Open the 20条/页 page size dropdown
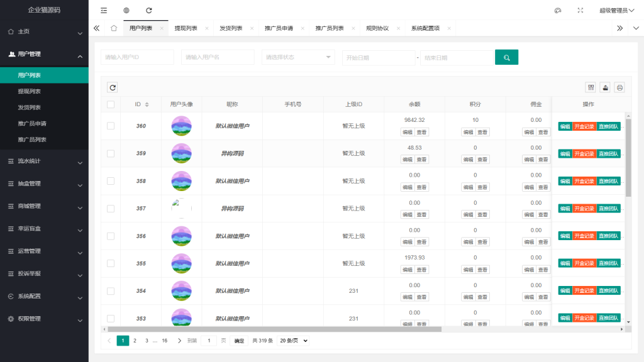The image size is (644, 362). [x=293, y=341]
